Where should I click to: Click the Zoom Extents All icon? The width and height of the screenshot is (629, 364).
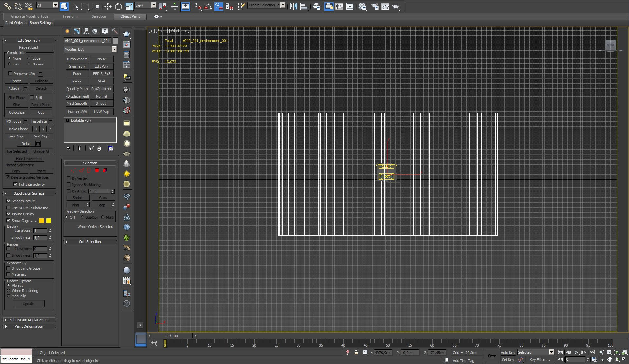(x=625, y=352)
